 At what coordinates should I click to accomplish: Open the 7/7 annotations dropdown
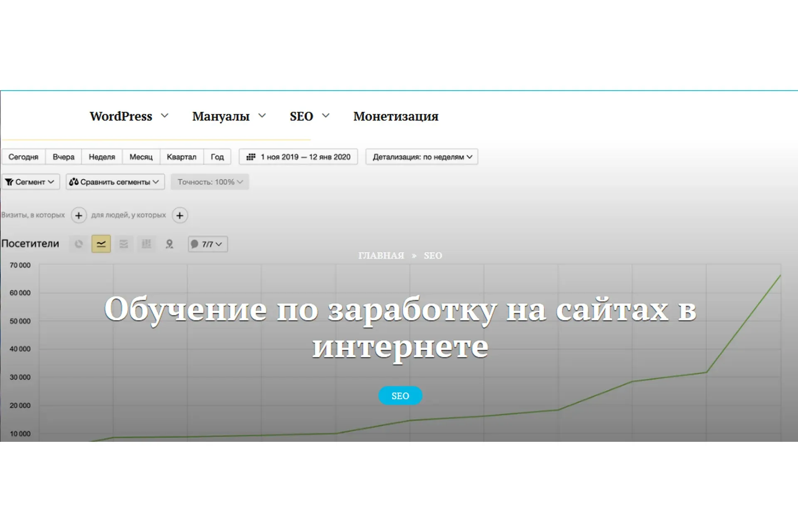click(x=208, y=244)
